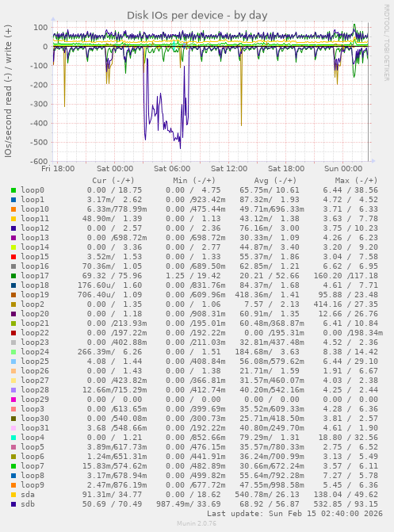Click the graph title 'Disk IOs per device - by day'
394x532 pixels.
pyautogui.click(x=197, y=15)
